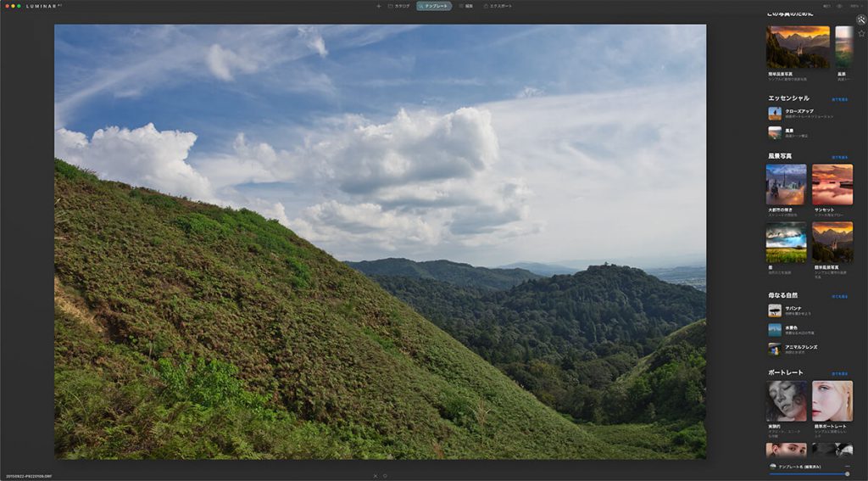Open the カタログ tab
The image size is (868, 481).
pos(398,6)
